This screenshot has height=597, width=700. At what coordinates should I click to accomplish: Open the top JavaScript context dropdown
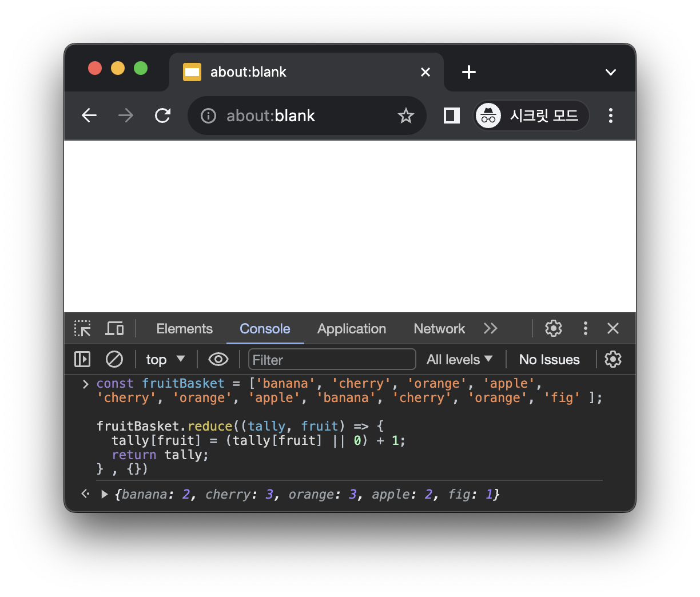tap(165, 360)
